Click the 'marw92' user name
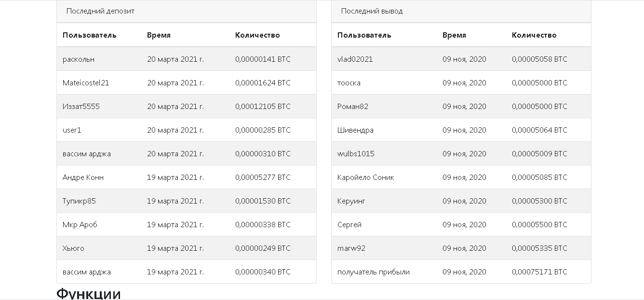Image resolution: width=644 pixels, height=300 pixels. click(351, 248)
